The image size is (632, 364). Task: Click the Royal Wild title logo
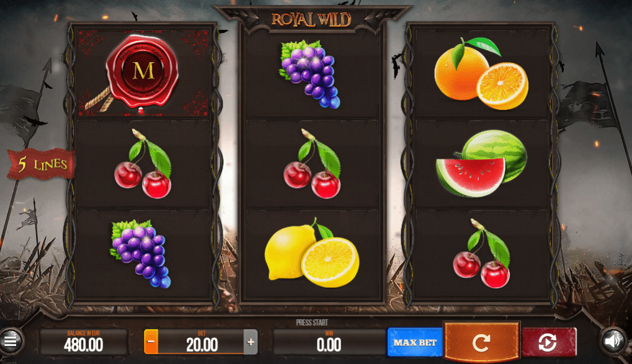tap(311, 19)
